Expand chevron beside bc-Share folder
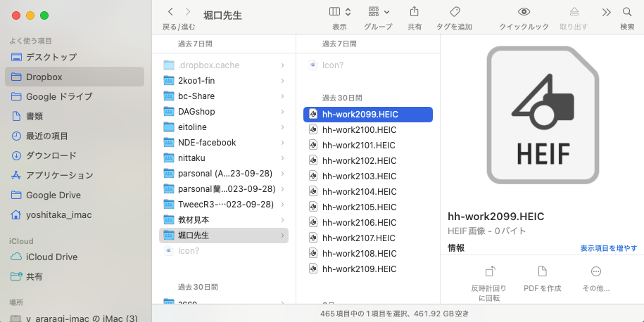Viewport: 644px width, 322px height. (x=282, y=96)
